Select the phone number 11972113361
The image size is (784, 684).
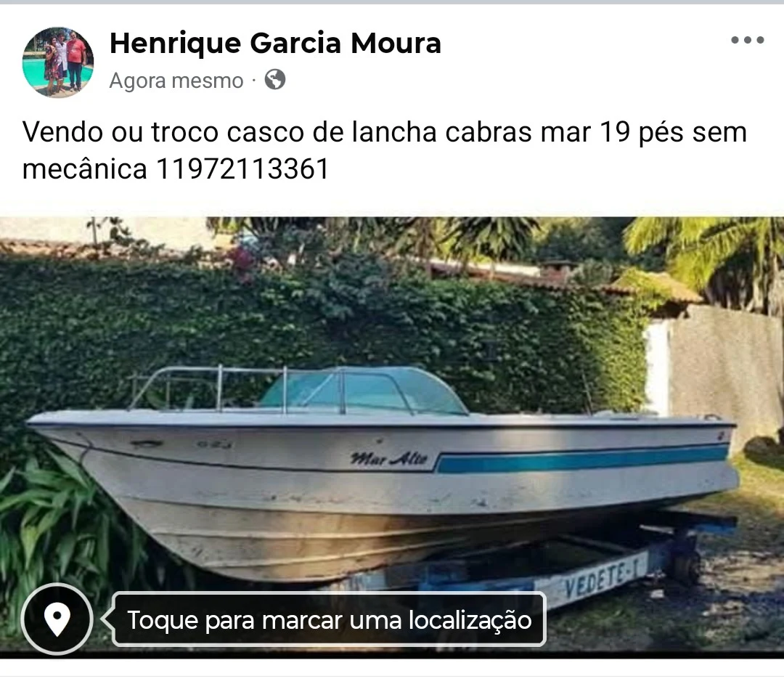click(242, 168)
